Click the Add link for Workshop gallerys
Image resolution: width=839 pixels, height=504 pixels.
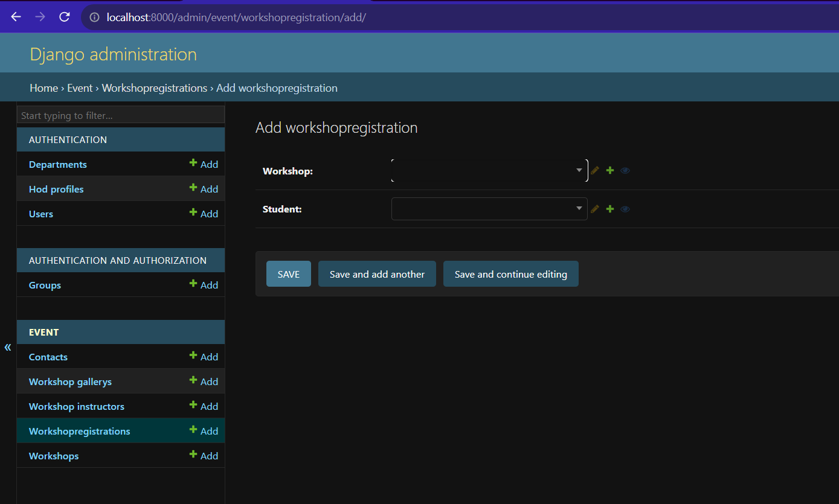click(204, 381)
